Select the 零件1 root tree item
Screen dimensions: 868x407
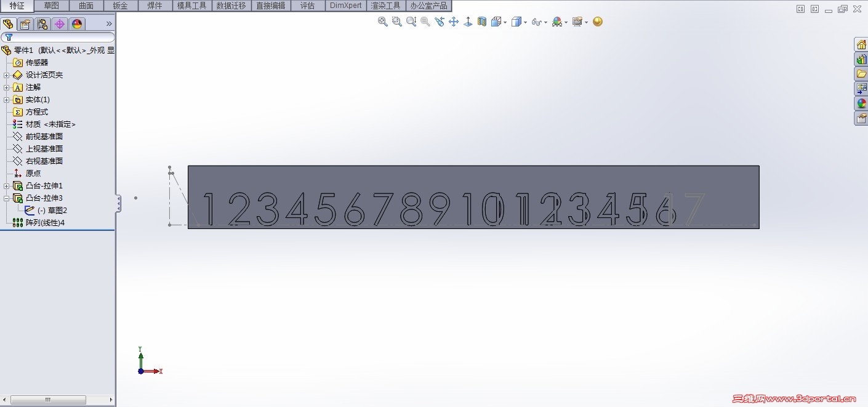58,50
